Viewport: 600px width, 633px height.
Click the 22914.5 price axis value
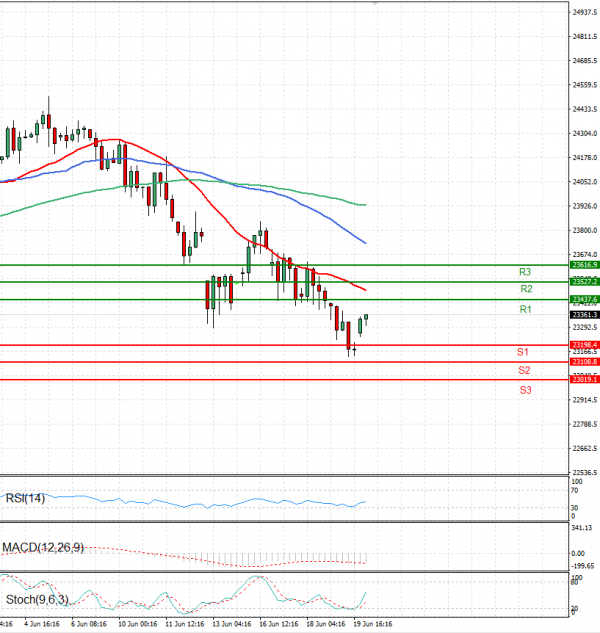[x=585, y=400]
